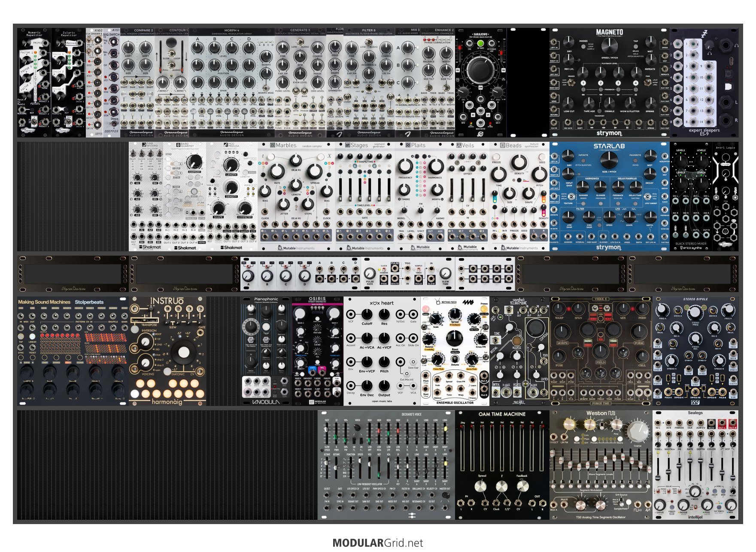Click the Morph 4 MORPH knob
This screenshot has height=552, width=756.
click(x=266, y=56)
